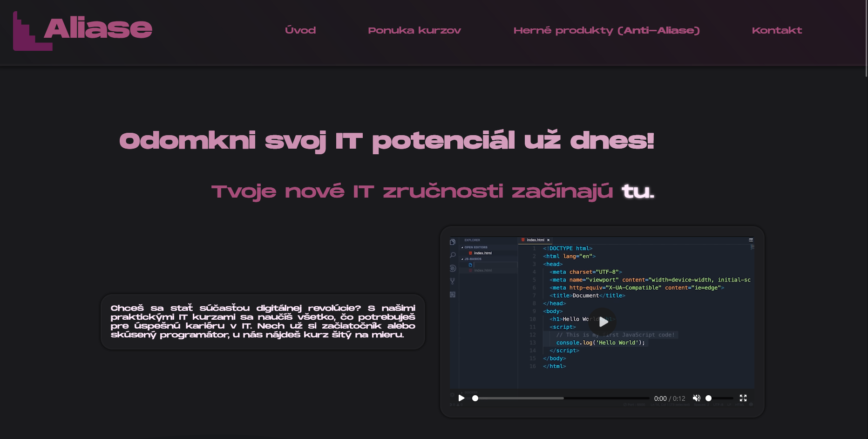
Task: Click the large center play overlay on video
Action: tap(603, 322)
